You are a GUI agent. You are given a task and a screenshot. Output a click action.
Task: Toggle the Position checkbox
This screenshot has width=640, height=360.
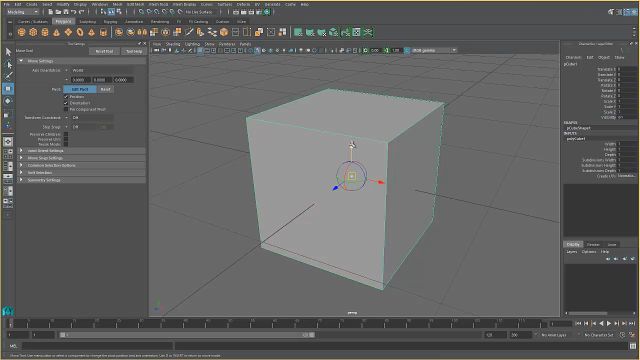[x=66, y=97]
